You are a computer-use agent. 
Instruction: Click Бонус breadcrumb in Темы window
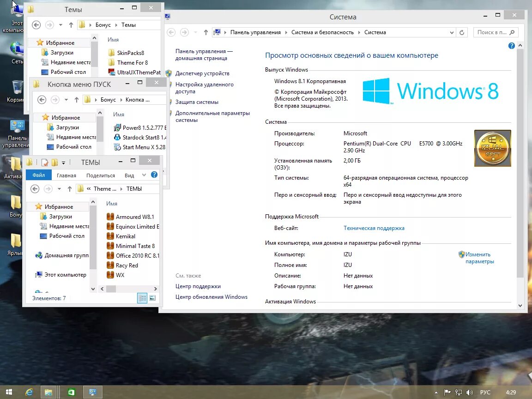[x=103, y=25]
